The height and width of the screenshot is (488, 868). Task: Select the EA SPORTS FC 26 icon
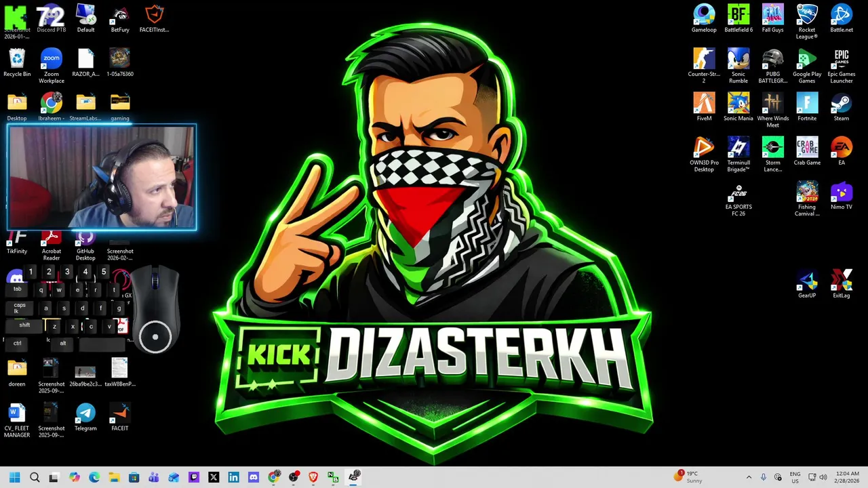coord(738,199)
